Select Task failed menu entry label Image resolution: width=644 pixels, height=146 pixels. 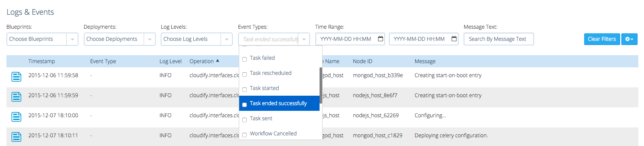coord(262,58)
